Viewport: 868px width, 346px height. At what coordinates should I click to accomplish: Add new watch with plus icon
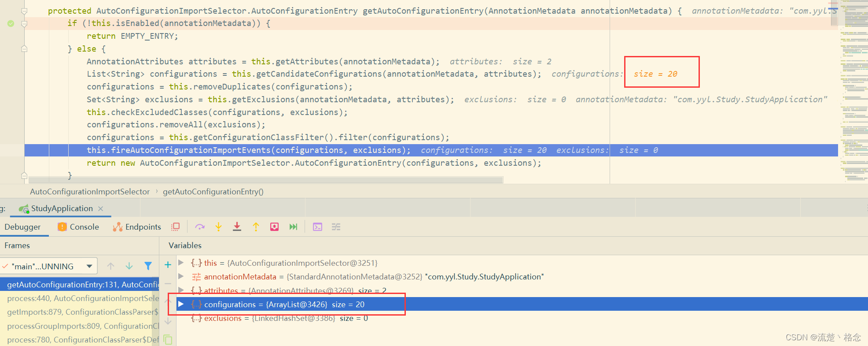(168, 264)
